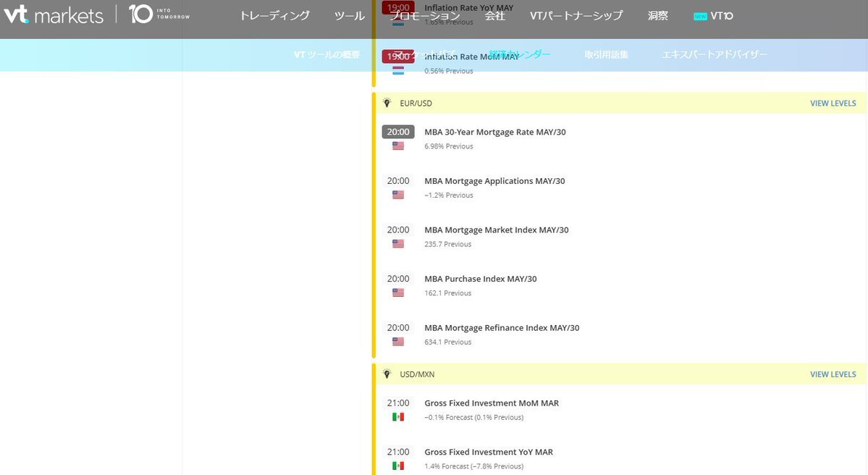
Task: Click Mexico flag under Gross Fixed Investment YoY
Action: [x=398, y=466]
